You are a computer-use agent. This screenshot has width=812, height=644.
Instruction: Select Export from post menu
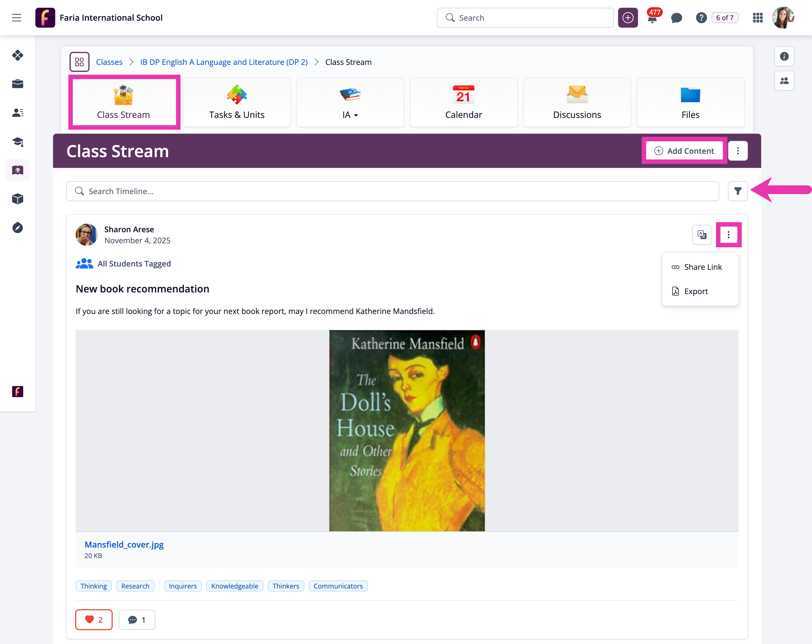coord(700,291)
